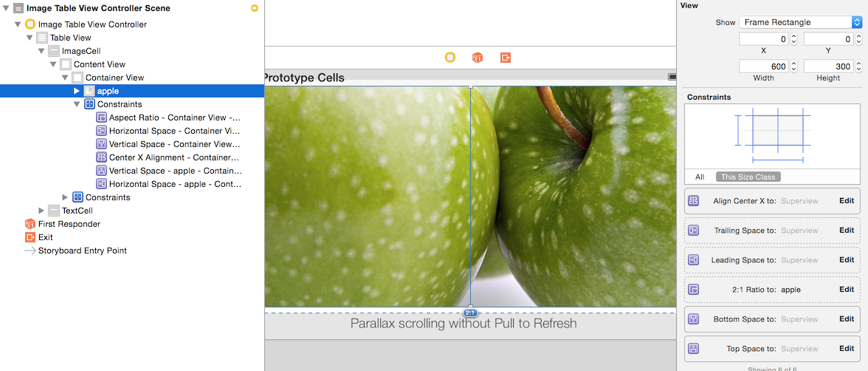Edit the Top Space constraint
Viewport: 868px width, 371px height.
click(x=847, y=348)
